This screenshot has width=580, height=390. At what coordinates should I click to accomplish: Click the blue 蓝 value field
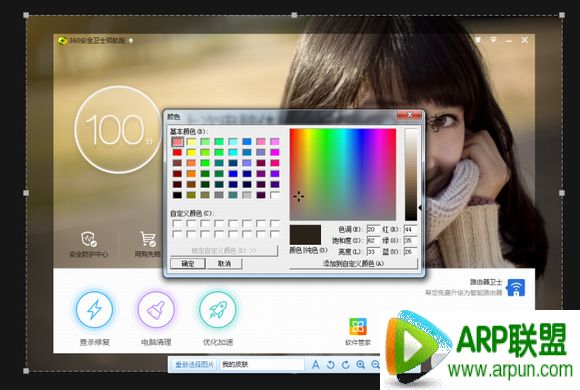click(411, 252)
